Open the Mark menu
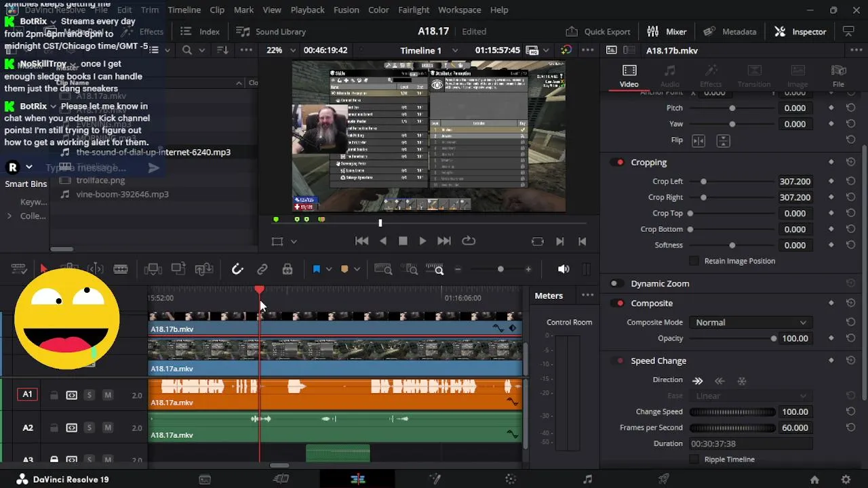Viewport: 868px width, 488px height. pos(243,10)
